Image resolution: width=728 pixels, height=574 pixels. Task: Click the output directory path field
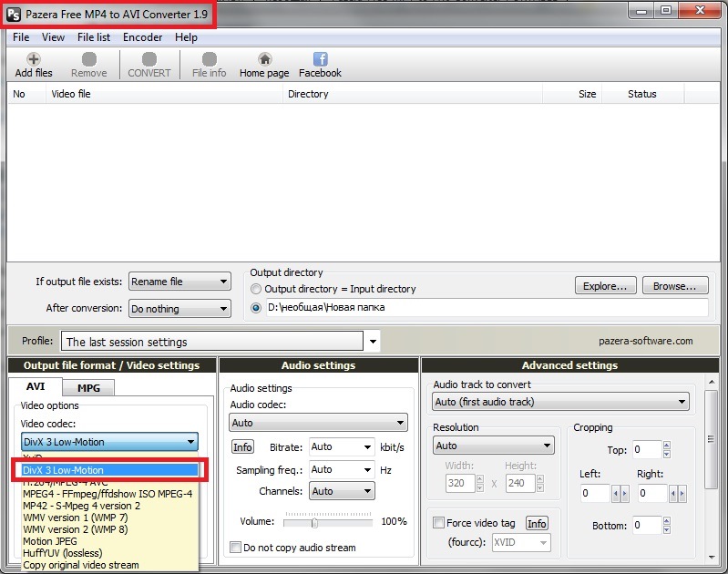click(x=487, y=307)
